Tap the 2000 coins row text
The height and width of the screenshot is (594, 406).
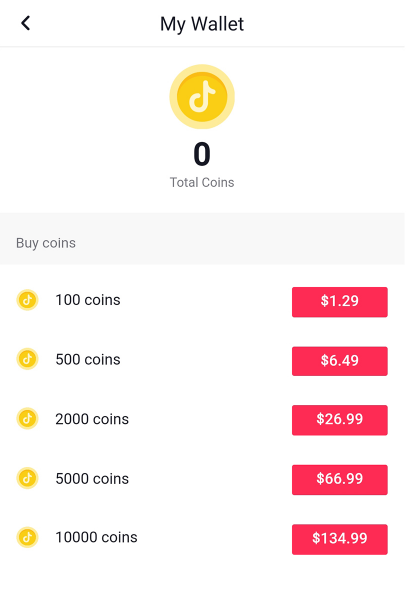pos(92,419)
